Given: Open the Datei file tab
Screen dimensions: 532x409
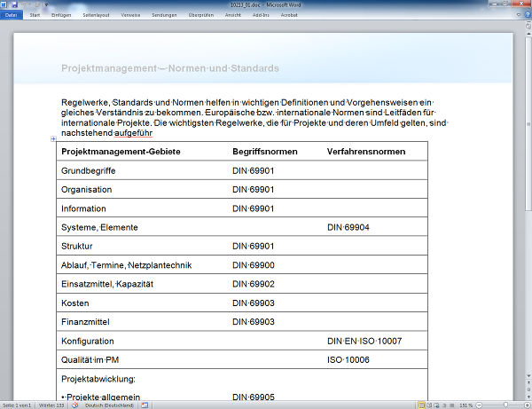Looking at the screenshot, I should pos(11,15).
